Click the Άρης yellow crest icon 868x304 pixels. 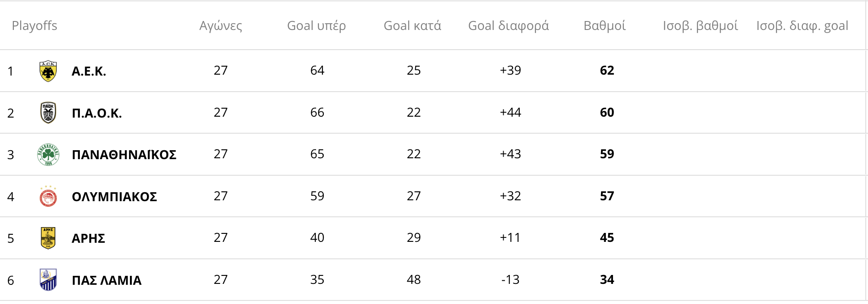(48, 238)
